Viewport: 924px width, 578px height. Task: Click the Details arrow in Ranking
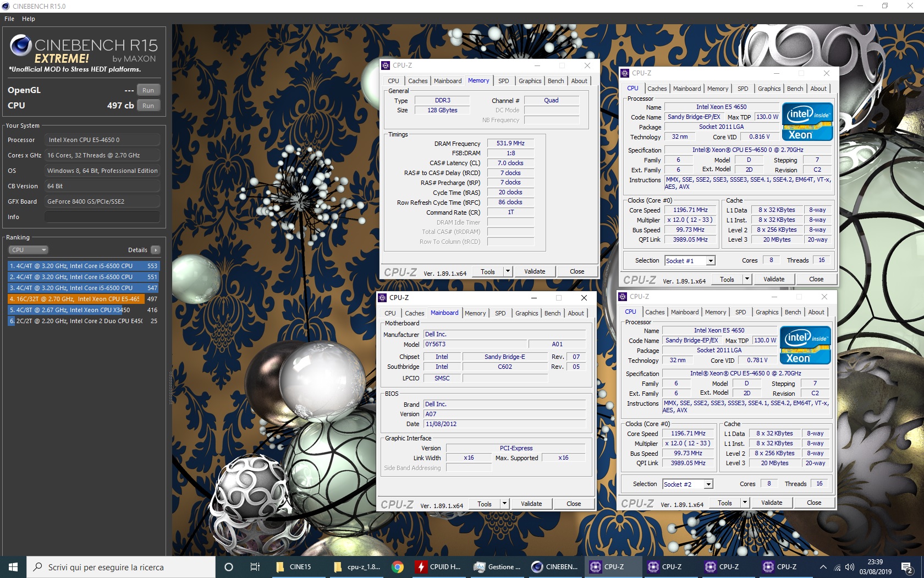pos(156,250)
